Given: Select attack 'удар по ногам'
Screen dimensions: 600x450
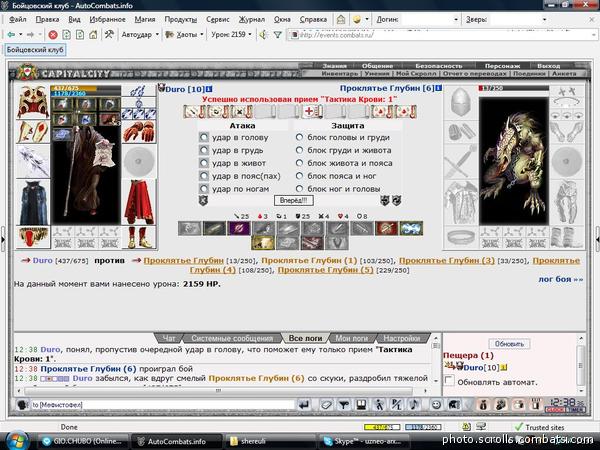Looking at the screenshot, I should [204, 189].
